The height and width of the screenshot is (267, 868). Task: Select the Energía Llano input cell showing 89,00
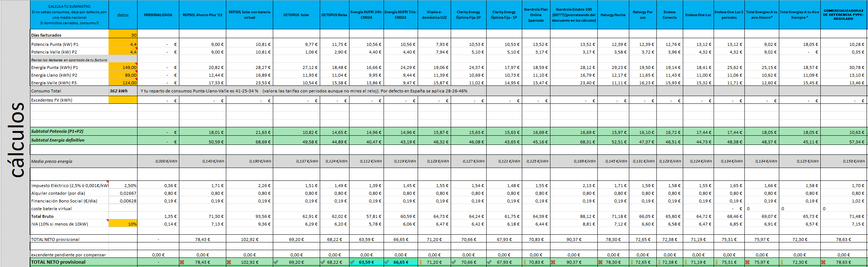tap(123, 75)
